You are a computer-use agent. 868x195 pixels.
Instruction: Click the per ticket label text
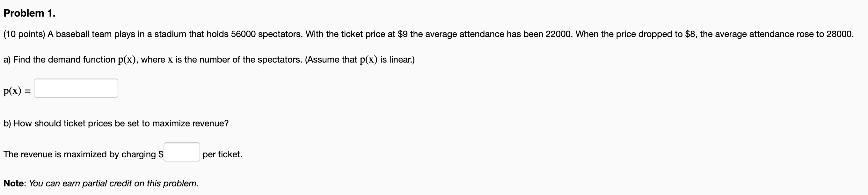[x=222, y=154]
